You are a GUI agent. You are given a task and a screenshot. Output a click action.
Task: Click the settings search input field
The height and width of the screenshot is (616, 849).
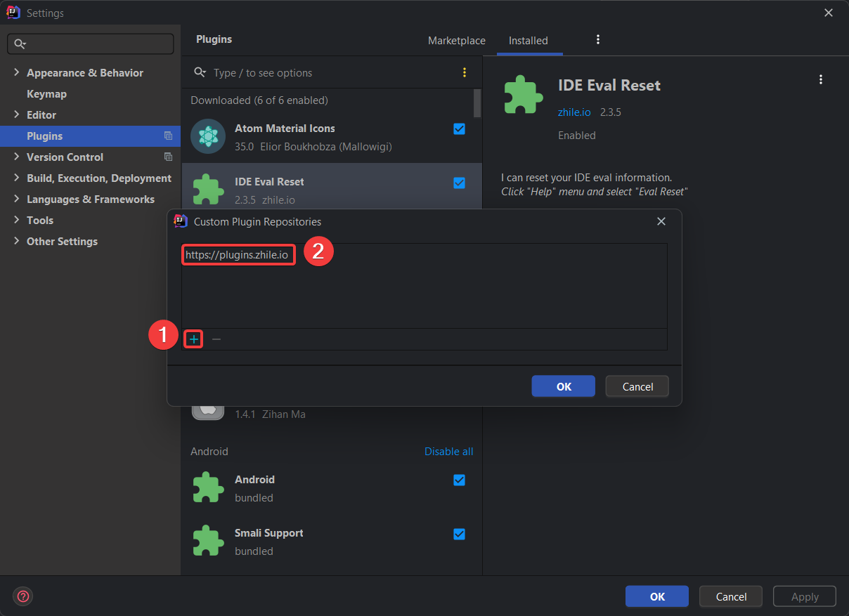[90, 44]
